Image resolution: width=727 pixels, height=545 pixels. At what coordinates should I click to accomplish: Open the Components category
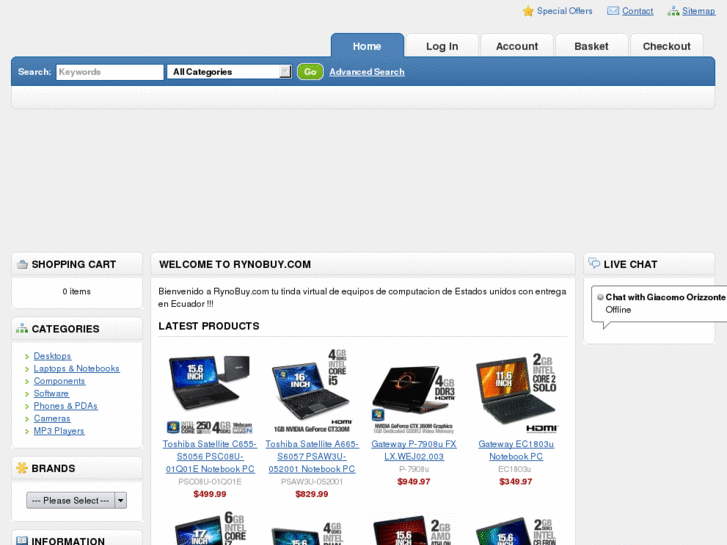[59, 381]
